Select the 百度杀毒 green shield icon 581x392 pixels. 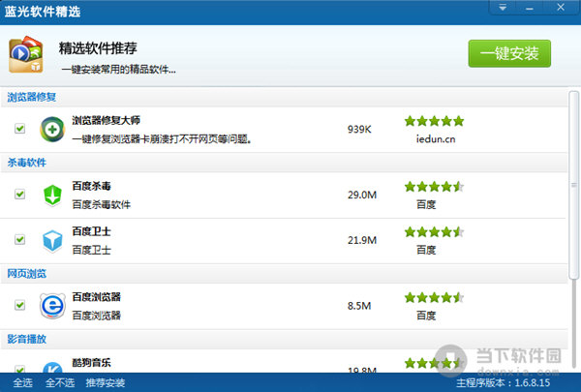52,195
